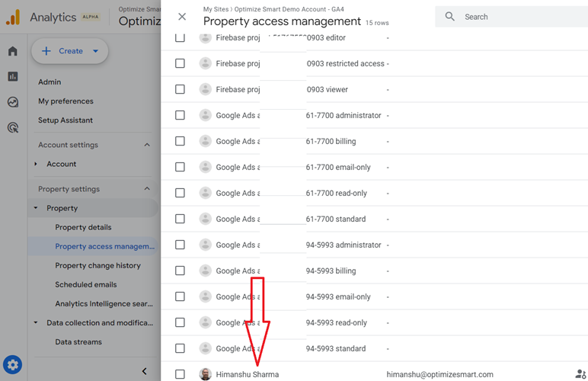Open the Home icon in left rail
588x381 pixels.
click(x=13, y=51)
